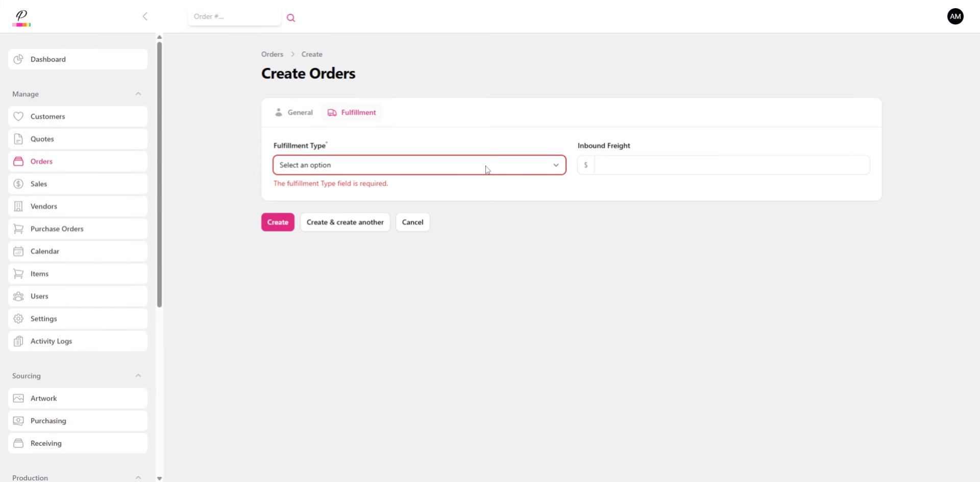The image size is (980, 482).
Task: Click the Purchase Orders cart icon
Action: (x=18, y=229)
